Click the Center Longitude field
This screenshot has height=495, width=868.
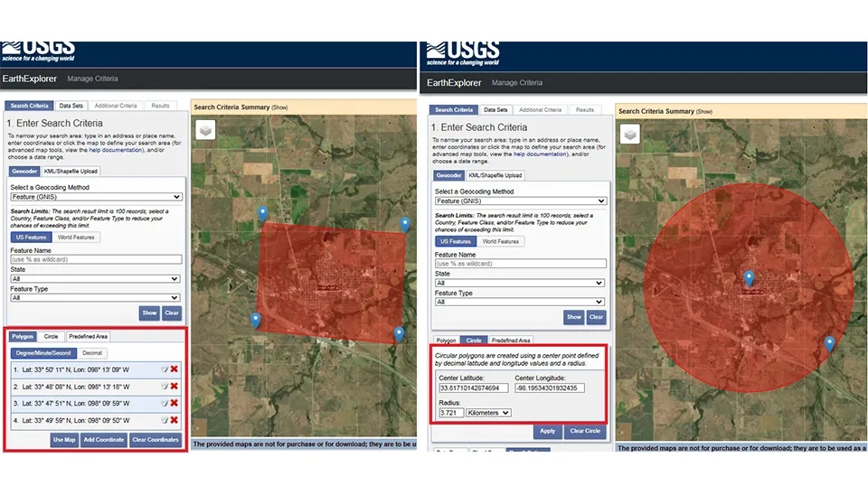[x=550, y=388]
